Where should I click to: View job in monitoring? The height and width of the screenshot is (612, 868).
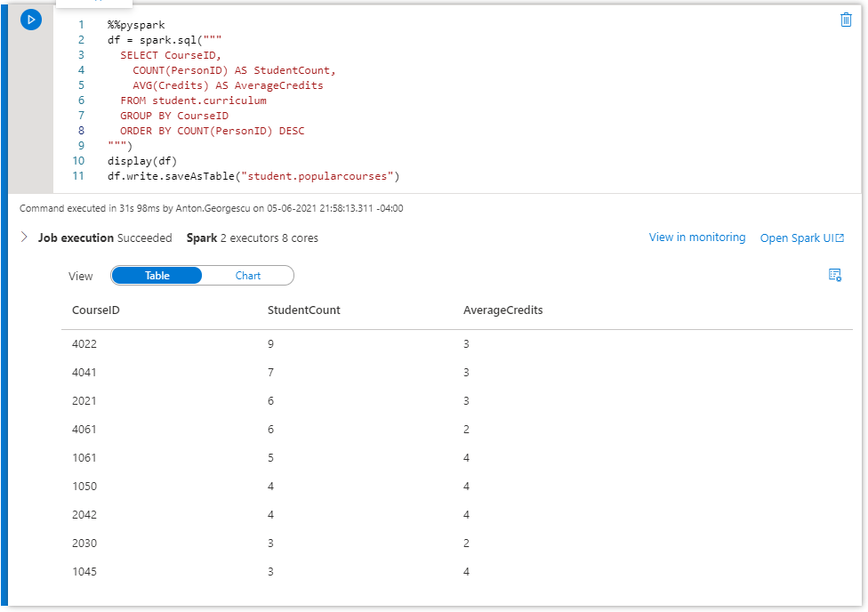(x=697, y=238)
